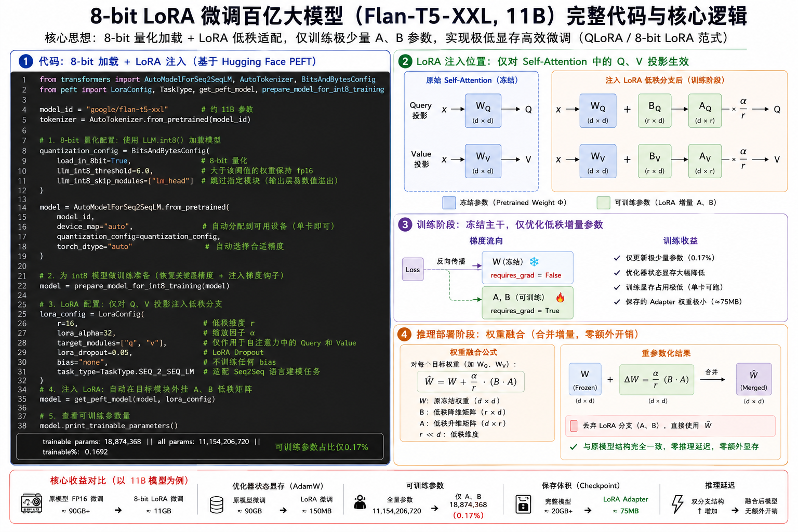798x532 pixels.
Task: Click the checkmark beside 优化器状态显存大幅降低
Action: coord(617,272)
